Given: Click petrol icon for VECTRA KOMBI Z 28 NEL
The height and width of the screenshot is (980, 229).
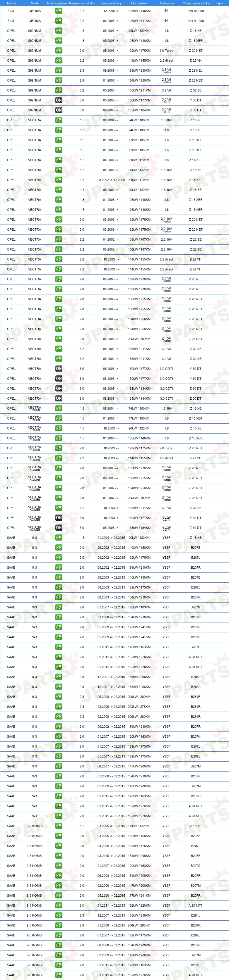Looking at the screenshot, I should pyautogui.click(x=59, y=468).
